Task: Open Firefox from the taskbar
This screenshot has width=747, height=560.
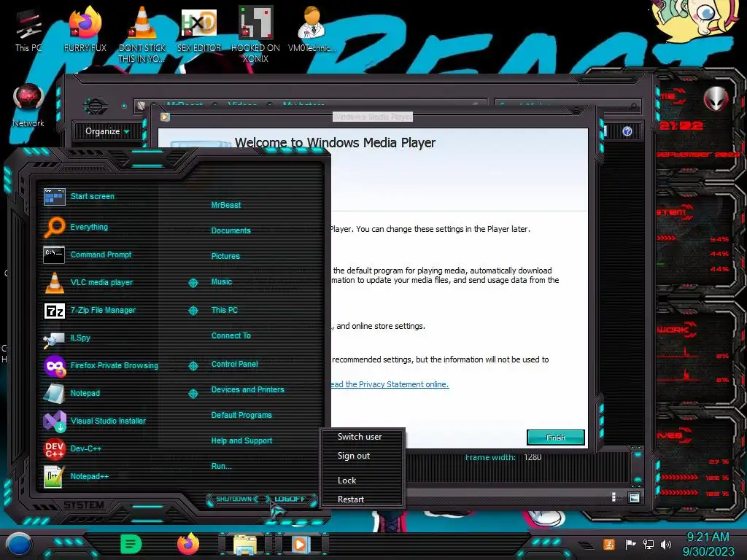Action: pos(188,544)
